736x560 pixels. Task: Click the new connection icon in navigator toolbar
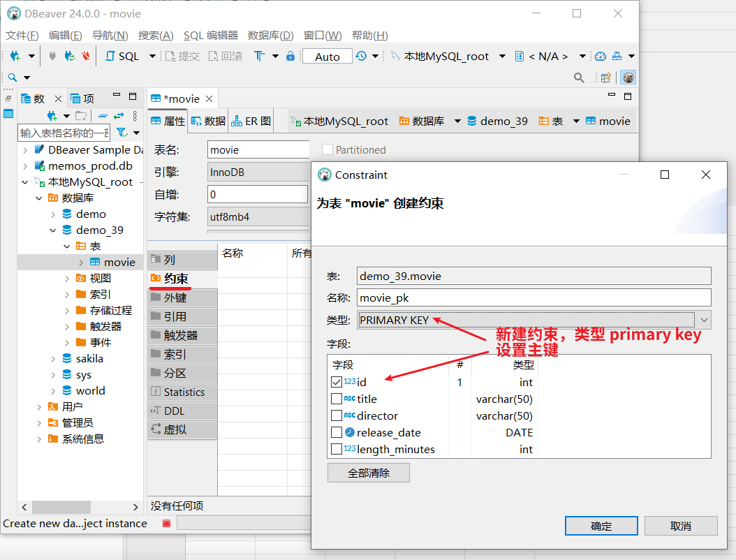(52, 115)
